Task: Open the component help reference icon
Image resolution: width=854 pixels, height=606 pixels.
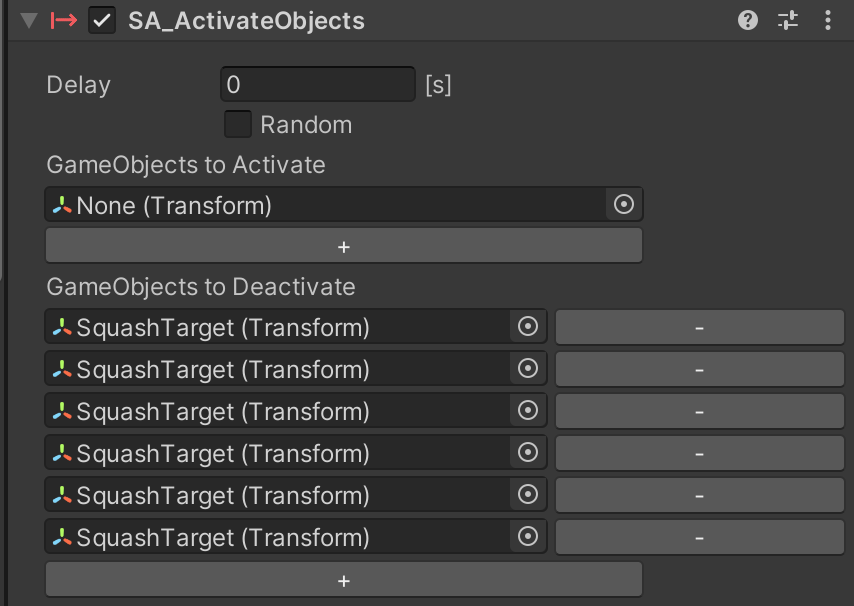Action: click(x=748, y=20)
